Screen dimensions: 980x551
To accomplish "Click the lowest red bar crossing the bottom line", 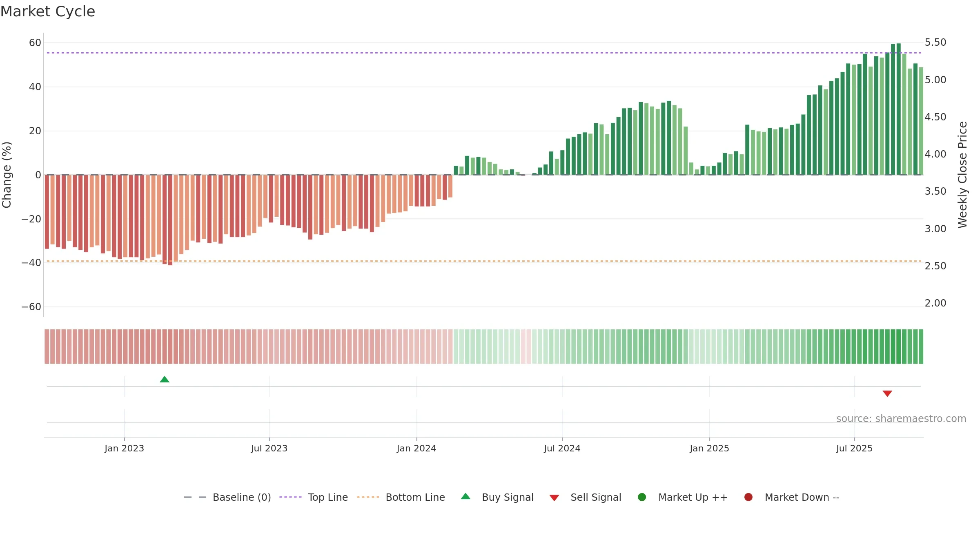I will tap(170, 220).
